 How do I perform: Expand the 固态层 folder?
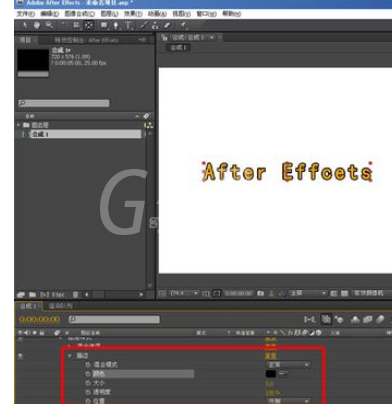tap(18, 125)
